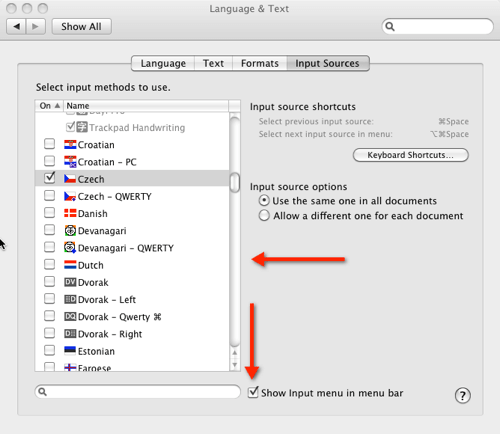
Task: Click the Estonian flag icon
Action: [70, 351]
